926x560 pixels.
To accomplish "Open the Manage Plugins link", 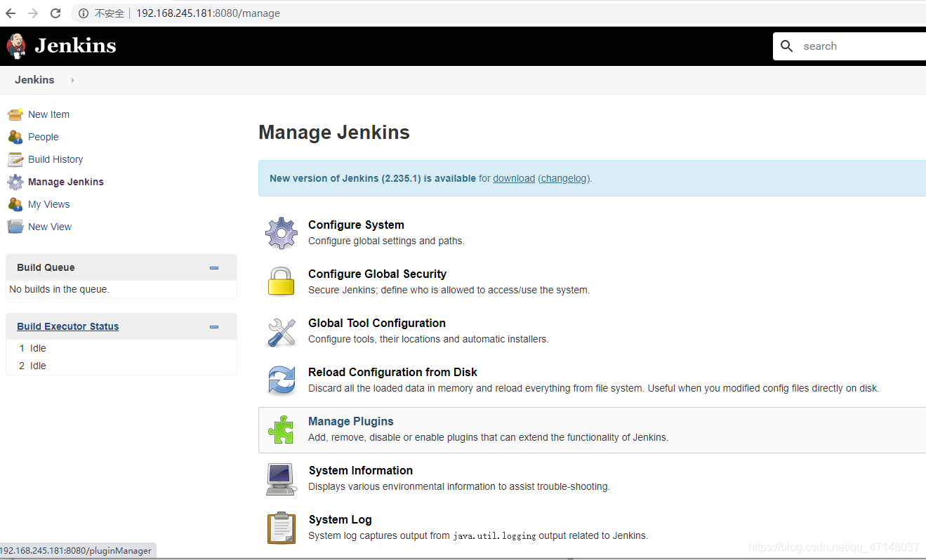I will [x=351, y=421].
